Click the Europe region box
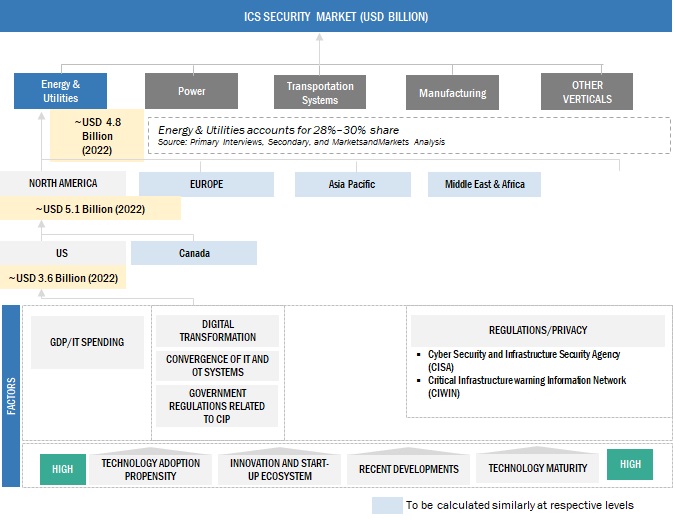 pos(206,184)
